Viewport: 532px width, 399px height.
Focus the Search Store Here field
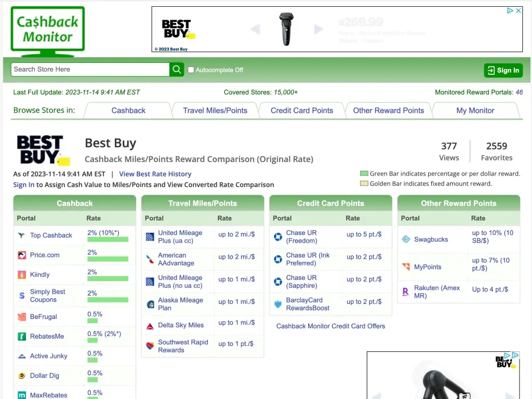pyautogui.click(x=90, y=69)
